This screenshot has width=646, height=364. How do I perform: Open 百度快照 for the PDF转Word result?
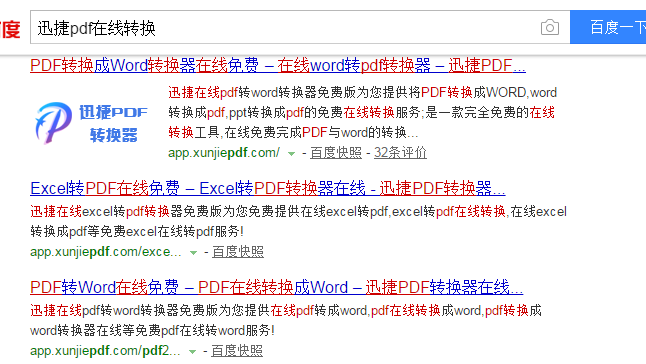[237, 350]
